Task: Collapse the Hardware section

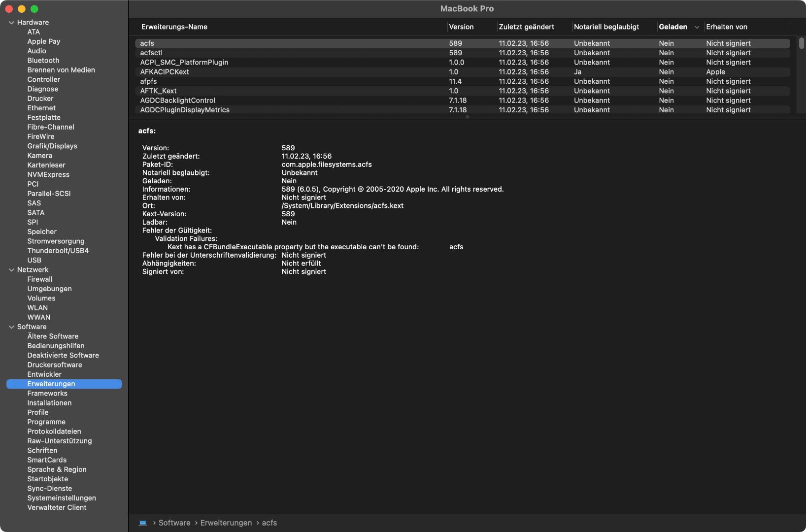Action: tap(11, 23)
